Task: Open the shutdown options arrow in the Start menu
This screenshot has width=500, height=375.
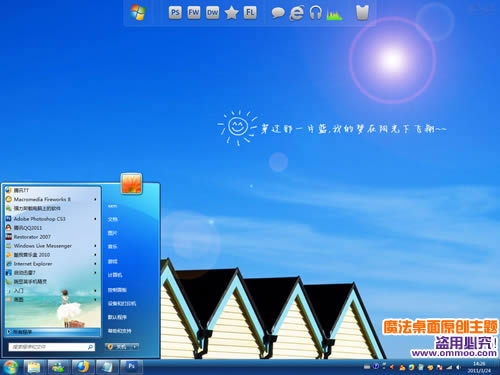Action: (x=135, y=347)
